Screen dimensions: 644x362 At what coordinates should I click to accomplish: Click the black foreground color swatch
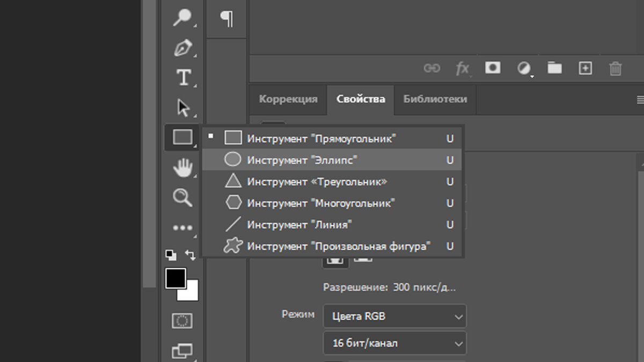click(x=176, y=278)
